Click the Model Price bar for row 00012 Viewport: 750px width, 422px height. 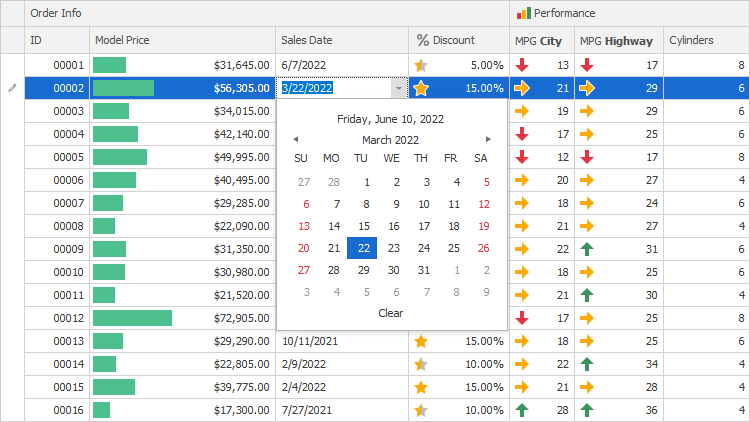(x=132, y=318)
